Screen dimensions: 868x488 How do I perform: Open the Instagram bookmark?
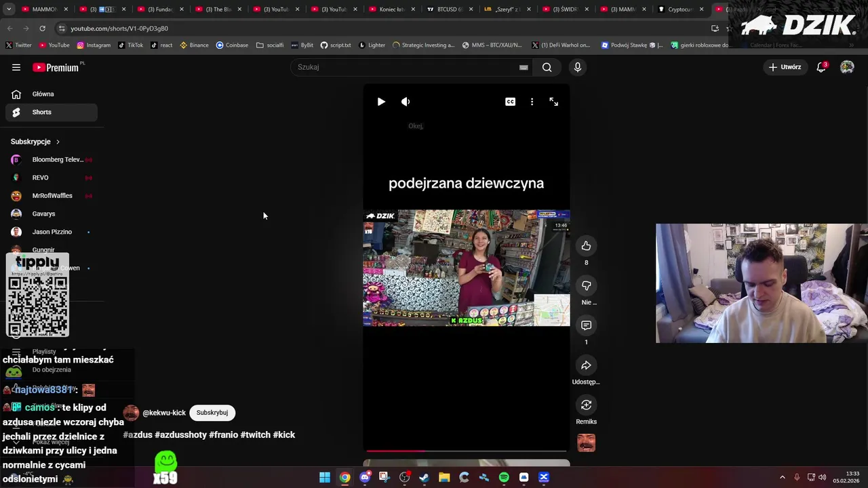click(x=94, y=45)
